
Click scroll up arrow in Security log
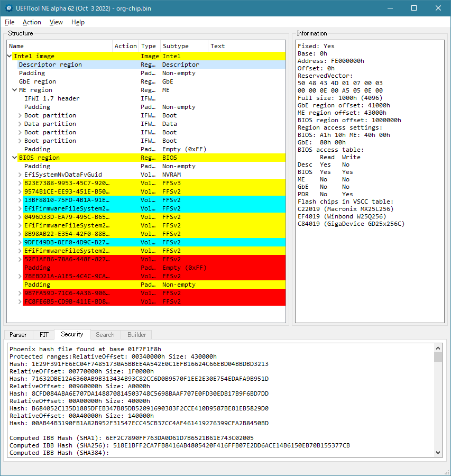click(x=438, y=348)
